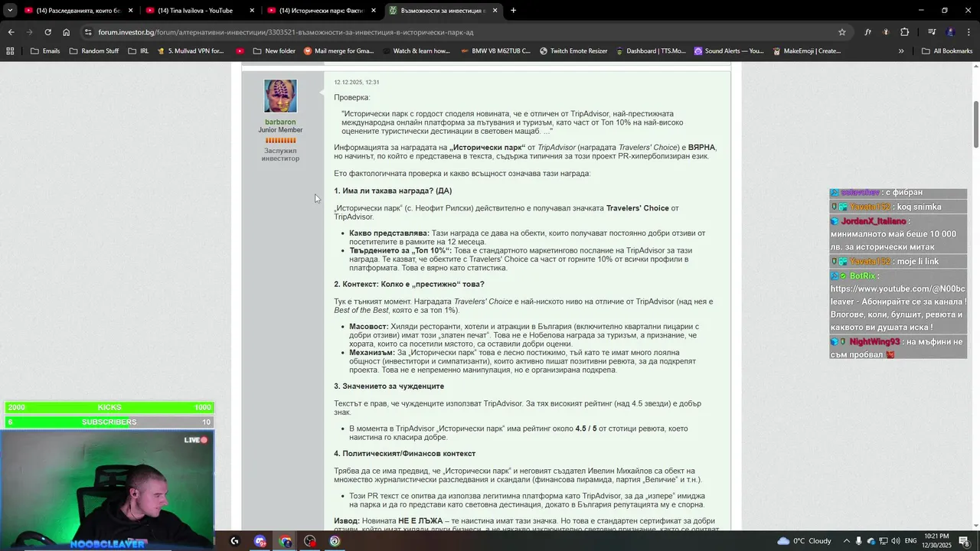Image resolution: width=980 pixels, height=551 pixels.
Task: Click the LIVE indicator on webcam
Action: click(196, 440)
